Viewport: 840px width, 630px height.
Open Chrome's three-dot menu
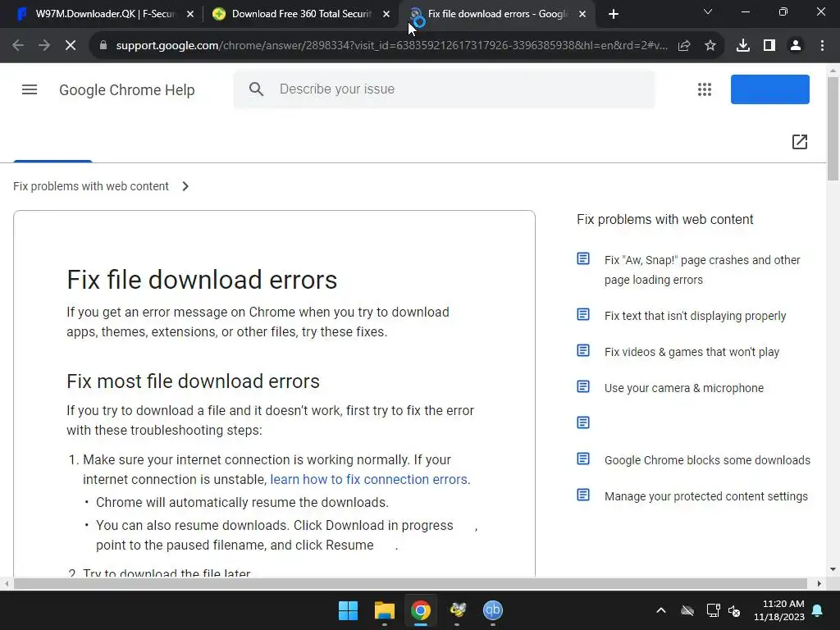click(x=822, y=46)
